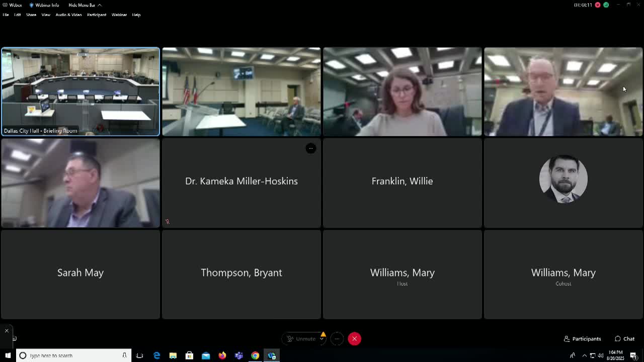Toggle the Chat panel
644x362 pixels.
[x=624, y=339]
